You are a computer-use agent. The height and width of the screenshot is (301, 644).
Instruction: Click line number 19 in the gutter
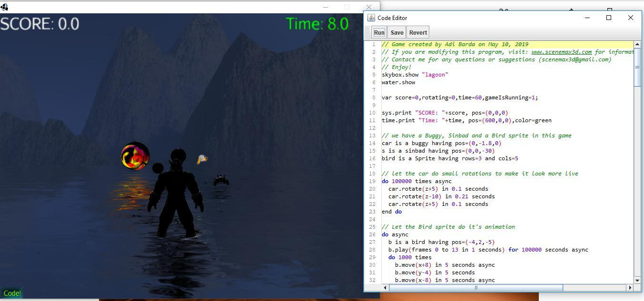click(x=374, y=181)
